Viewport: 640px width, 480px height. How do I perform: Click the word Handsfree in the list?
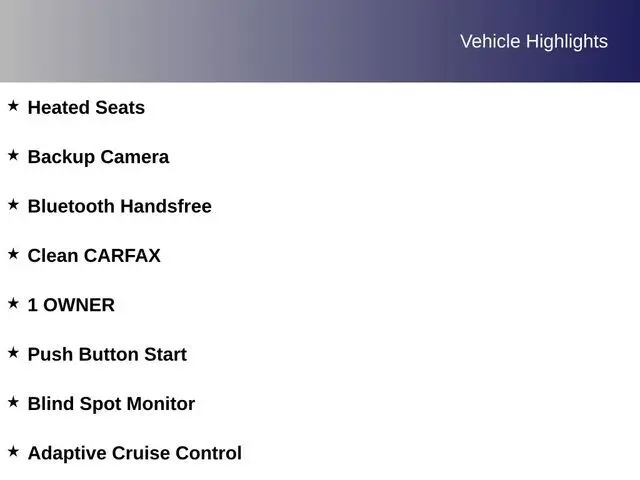point(165,207)
